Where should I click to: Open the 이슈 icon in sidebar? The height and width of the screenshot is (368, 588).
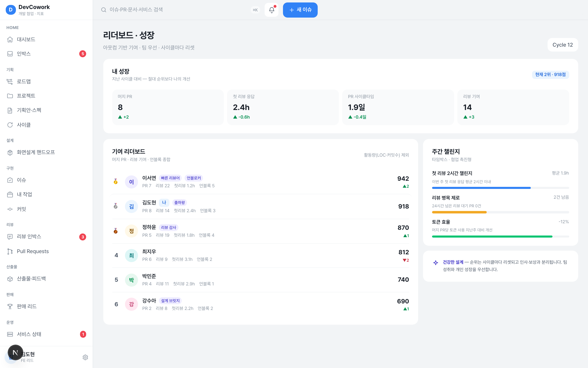pyautogui.click(x=10, y=180)
